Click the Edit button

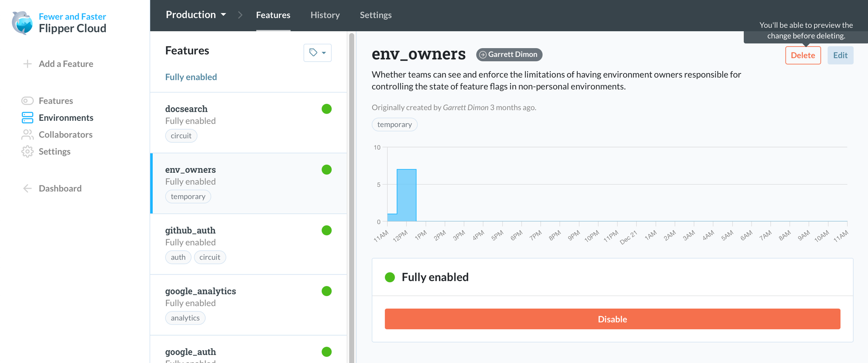[840, 55]
